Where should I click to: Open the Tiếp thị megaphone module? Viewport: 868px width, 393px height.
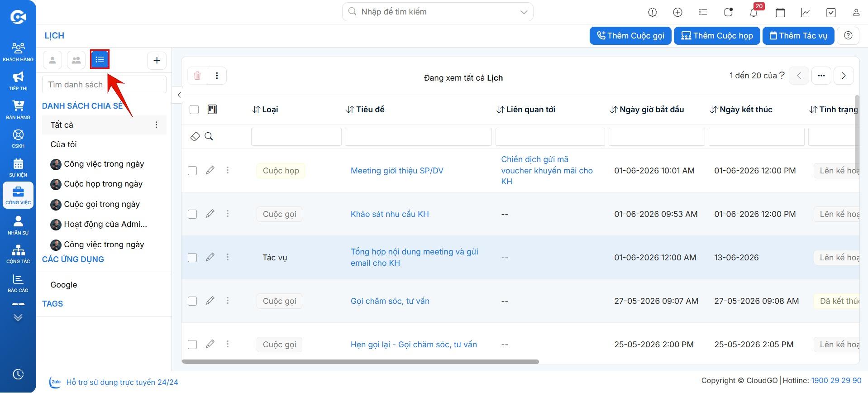[18, 81]
